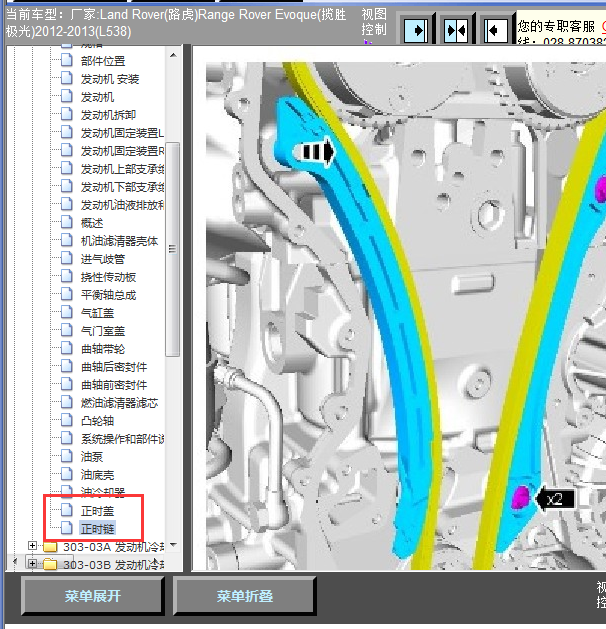Click the 您的专职客服 customer service label

point(556,26)
